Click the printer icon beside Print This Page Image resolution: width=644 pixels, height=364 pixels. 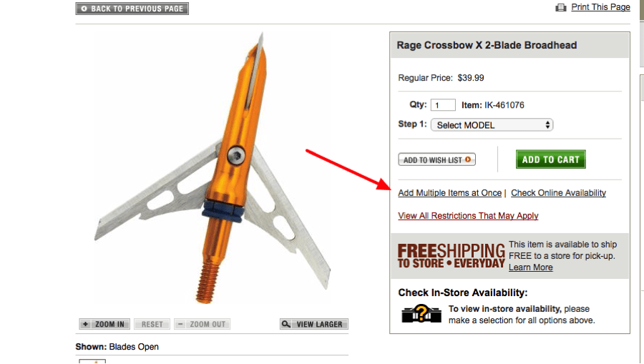[x=560, y=7]
